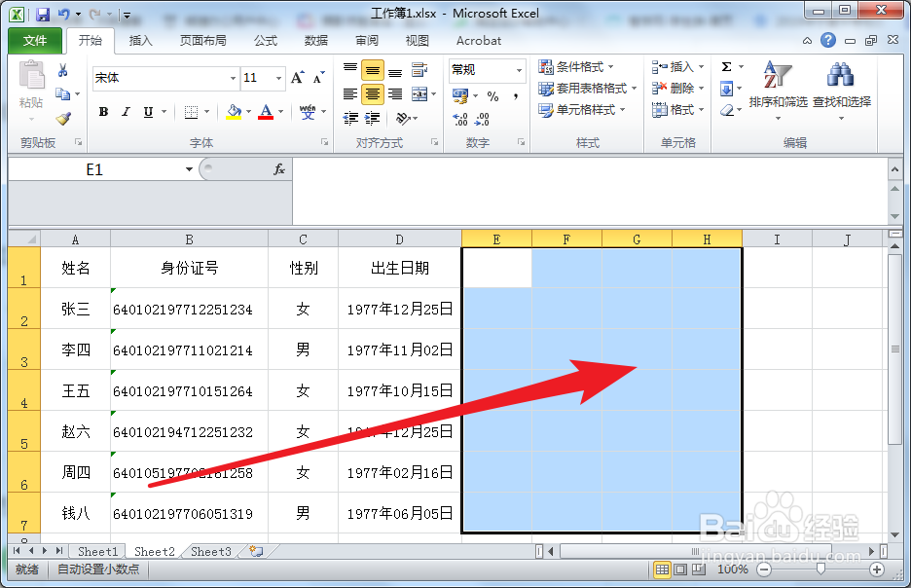Toggle Bold formatting
The height and width of the screenshot is (588, 911).
(103, 112)
